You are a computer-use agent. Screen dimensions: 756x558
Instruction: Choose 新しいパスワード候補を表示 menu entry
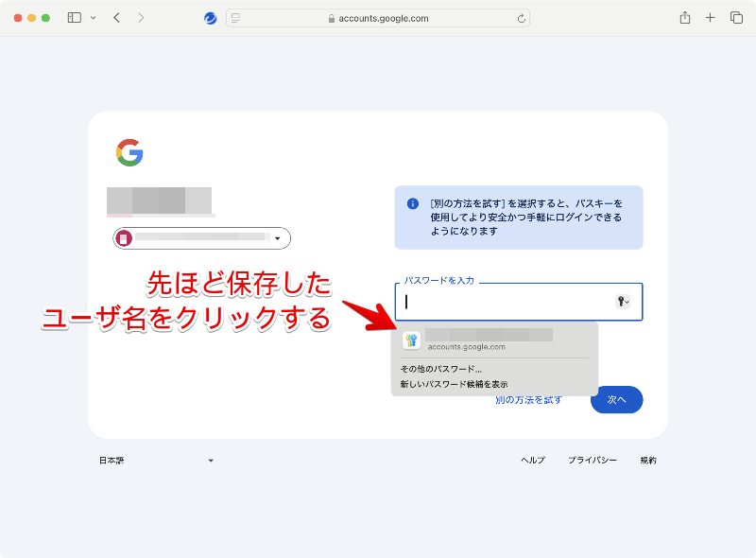pyautogui.click(x=454, y=384)
